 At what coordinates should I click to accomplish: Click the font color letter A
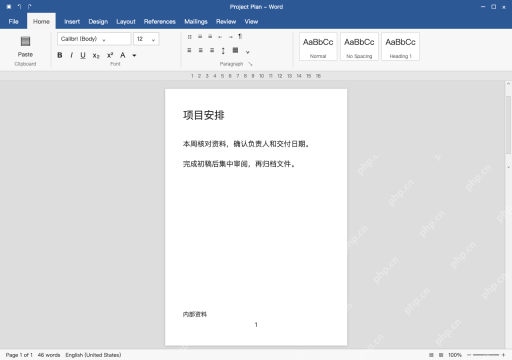pyautogui.click(x=123, y=55)
